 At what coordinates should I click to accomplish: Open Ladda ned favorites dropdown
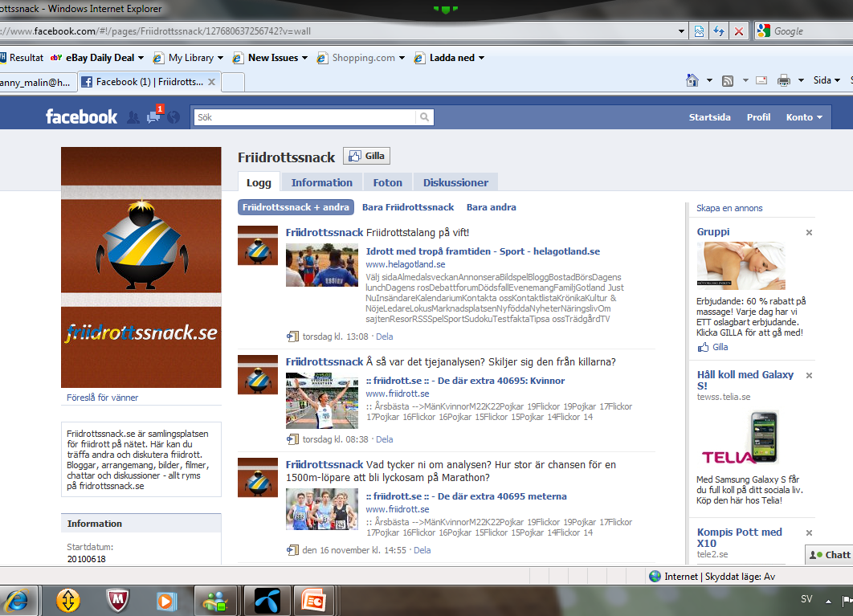pos(481,58)
